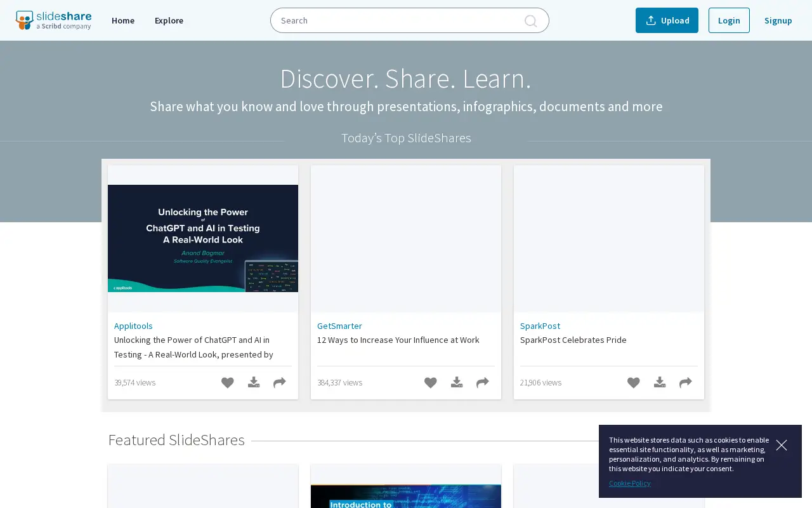Focus the Search input field
This screenshot has height=508, width=812.
[x=410, y=20]
